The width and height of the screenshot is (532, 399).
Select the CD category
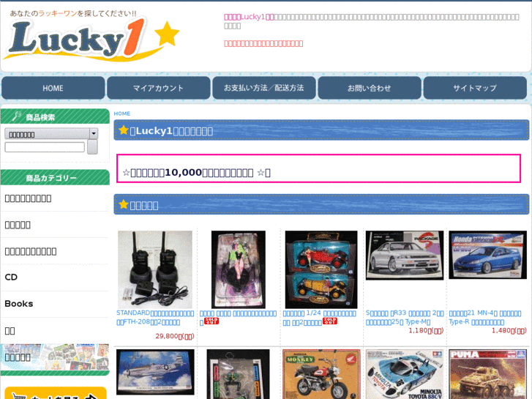tap(11, 277)
